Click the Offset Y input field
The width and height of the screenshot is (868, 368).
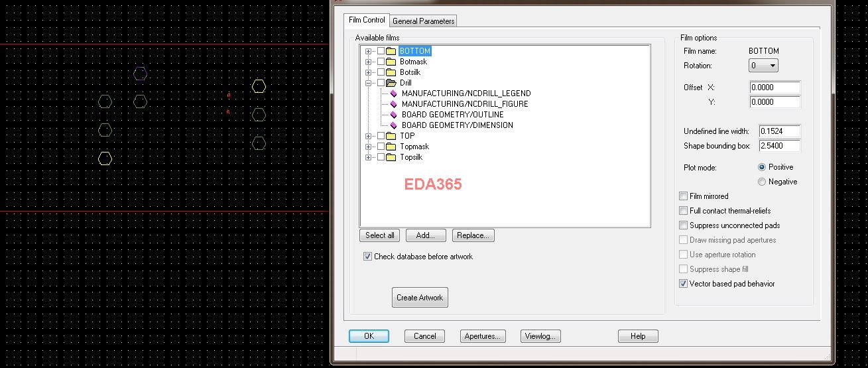[775, 102]
